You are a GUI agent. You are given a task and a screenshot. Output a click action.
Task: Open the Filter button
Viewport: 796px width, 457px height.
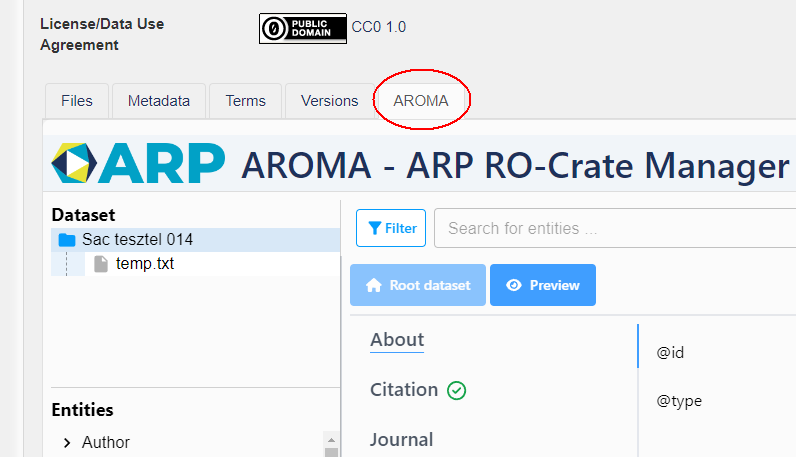391,228
